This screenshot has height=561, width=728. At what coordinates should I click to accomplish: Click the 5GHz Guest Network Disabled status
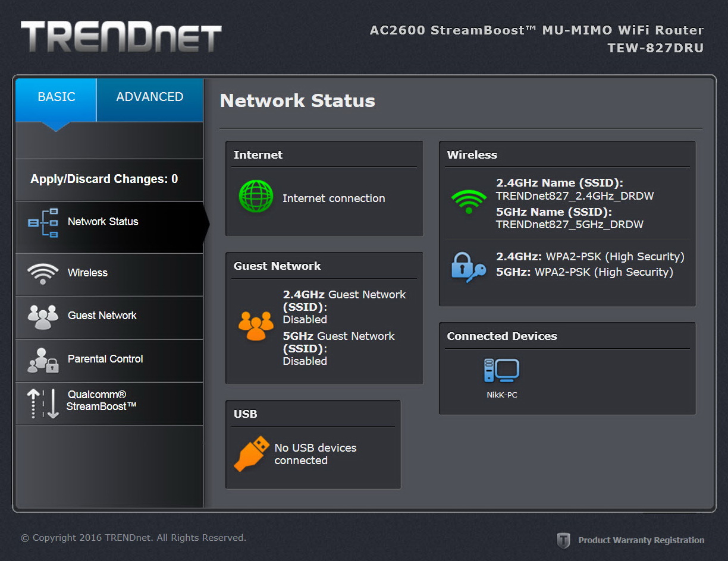305,361
